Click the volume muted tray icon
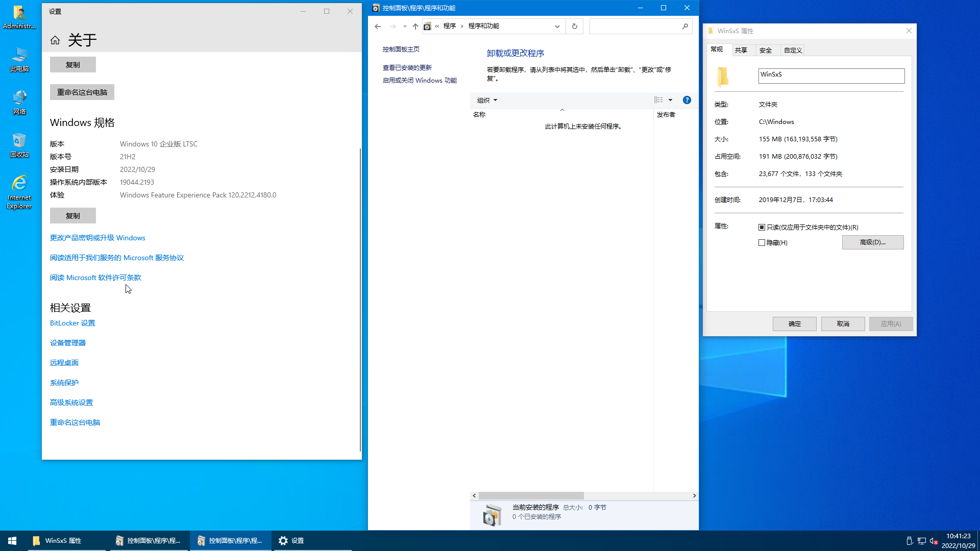 934,541
